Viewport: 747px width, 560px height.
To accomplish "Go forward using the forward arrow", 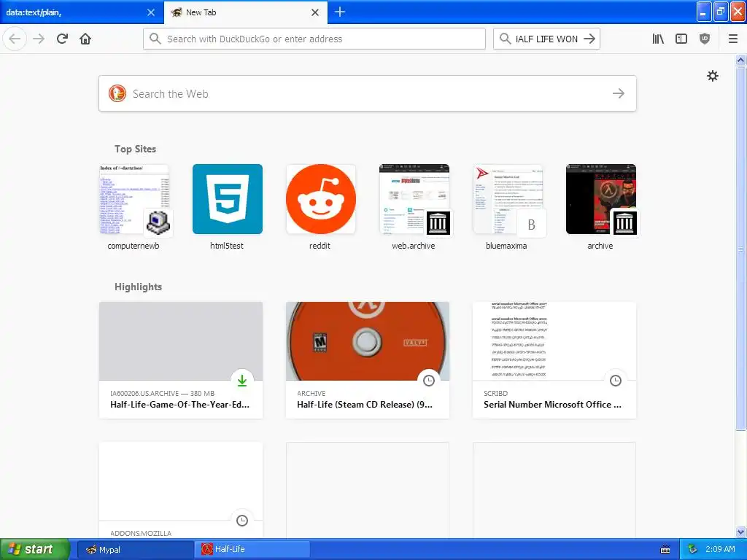I will click(39, 39).
